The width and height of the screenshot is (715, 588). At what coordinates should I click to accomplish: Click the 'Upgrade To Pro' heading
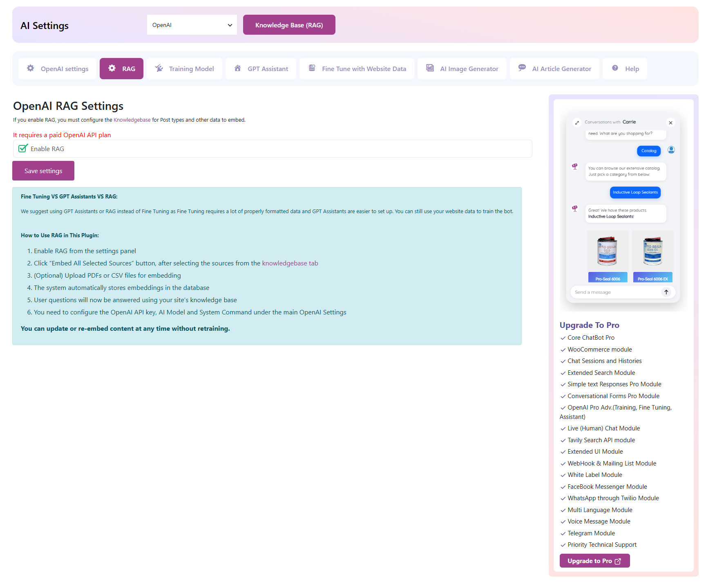point(589,325)
